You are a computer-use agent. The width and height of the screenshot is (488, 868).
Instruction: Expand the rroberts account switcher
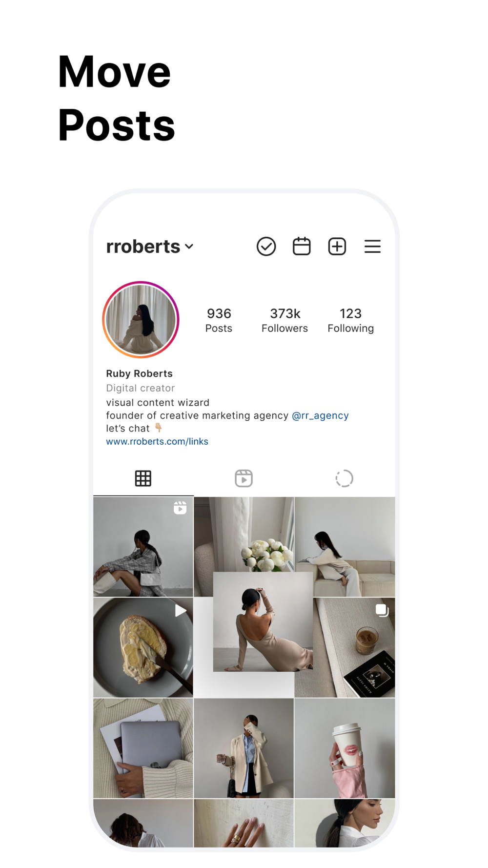pyautogui.click(x=150, y=247)
